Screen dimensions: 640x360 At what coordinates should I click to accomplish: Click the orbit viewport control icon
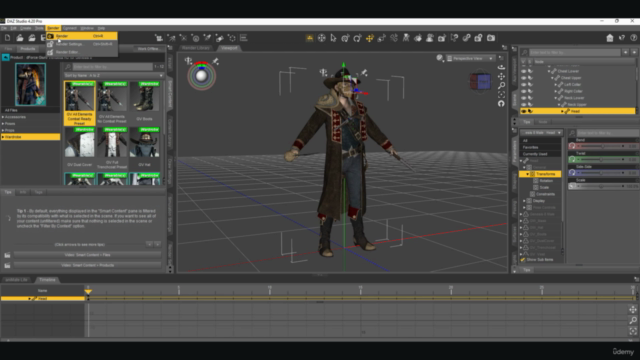coord(501,67)
